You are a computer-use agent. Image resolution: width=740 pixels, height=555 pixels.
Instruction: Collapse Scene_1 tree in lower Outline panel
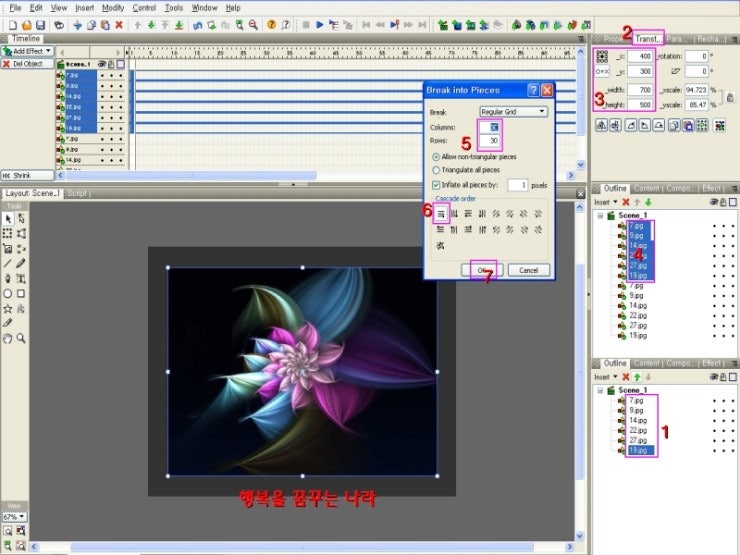tap(600, 390)
